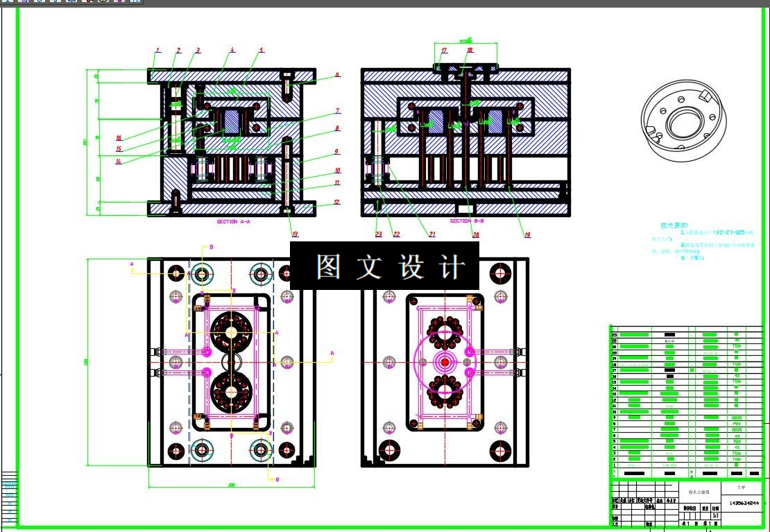Select part callout number 17
Screen dimensions: 770x532
tap(444, 50)
